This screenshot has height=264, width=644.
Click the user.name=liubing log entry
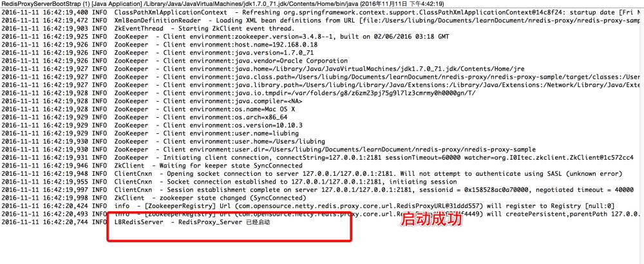pos(150,133)
